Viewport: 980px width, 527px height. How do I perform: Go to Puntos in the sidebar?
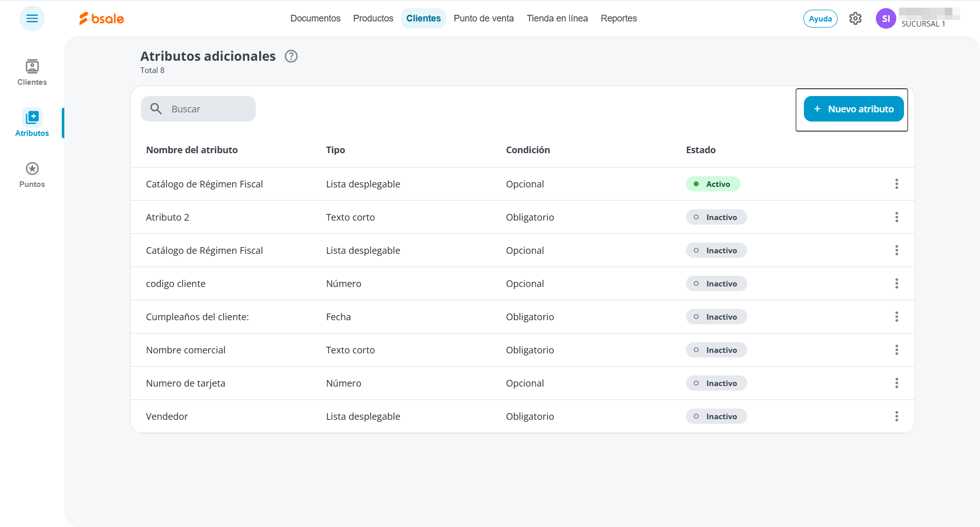tap(32, 175)
